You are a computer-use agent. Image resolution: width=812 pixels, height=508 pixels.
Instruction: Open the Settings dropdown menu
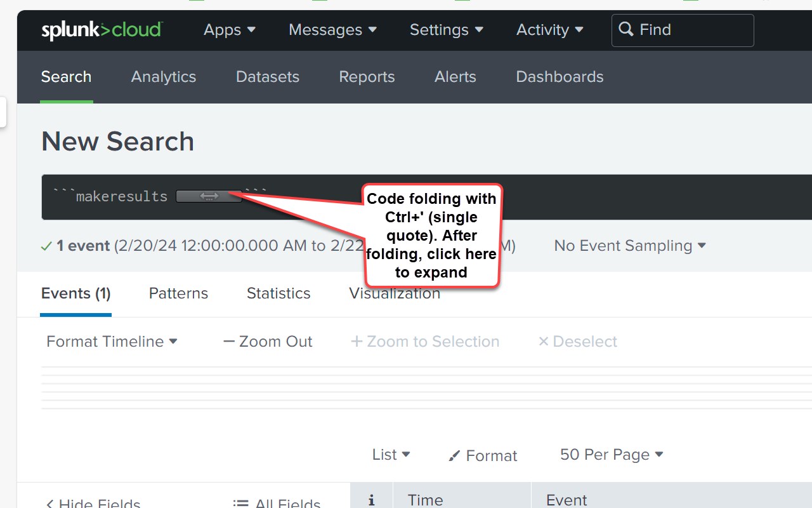447,30
